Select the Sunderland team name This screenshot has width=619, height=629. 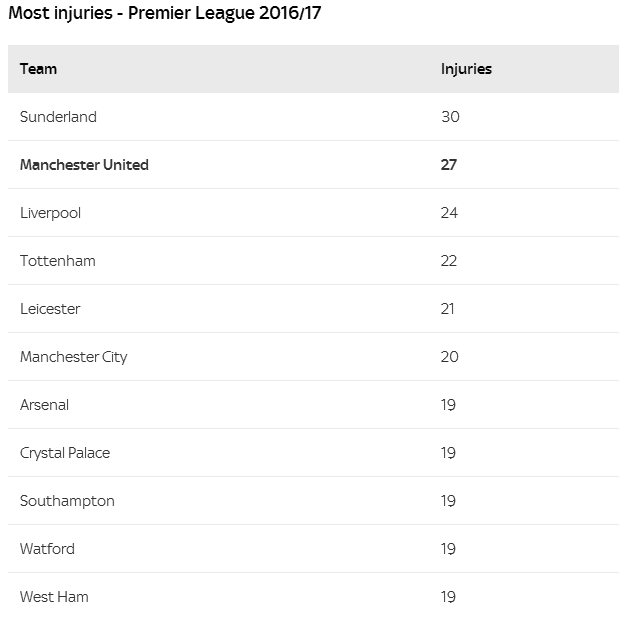coord(58,117)
